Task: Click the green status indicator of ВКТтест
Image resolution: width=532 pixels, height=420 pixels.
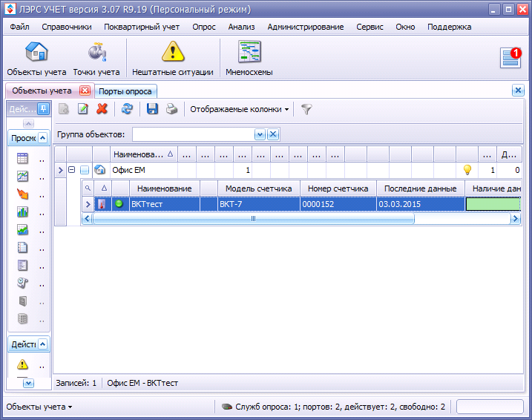Action: 119,203
